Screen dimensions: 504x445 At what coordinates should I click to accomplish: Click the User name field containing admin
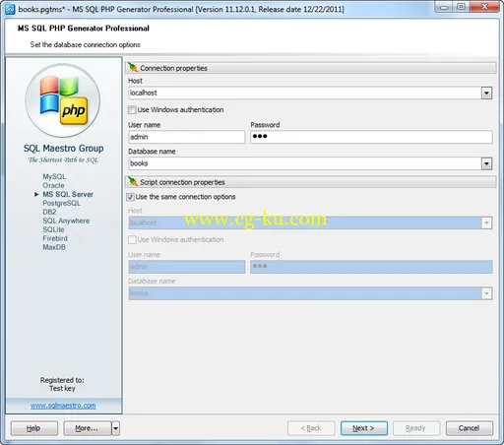[x=187, y=137]
